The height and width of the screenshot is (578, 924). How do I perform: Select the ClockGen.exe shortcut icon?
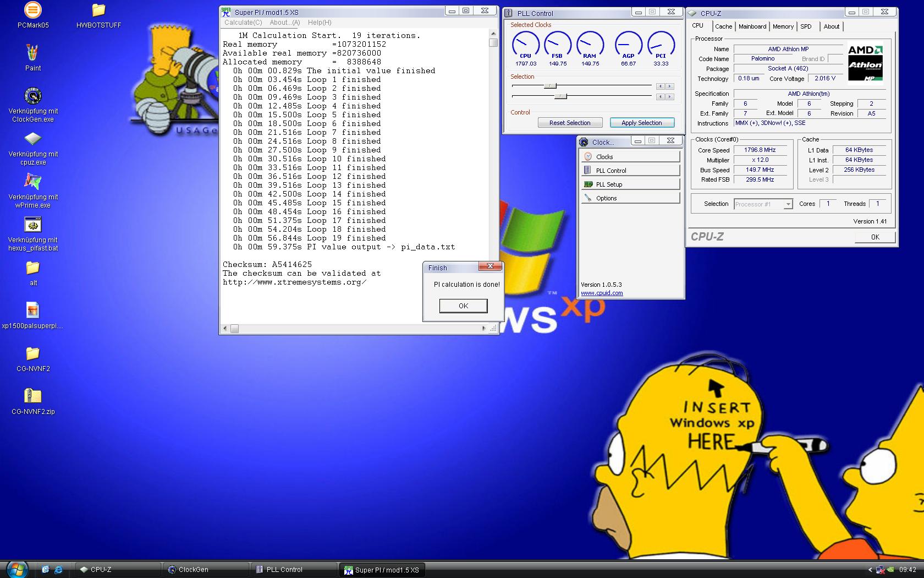pos(33,96)
